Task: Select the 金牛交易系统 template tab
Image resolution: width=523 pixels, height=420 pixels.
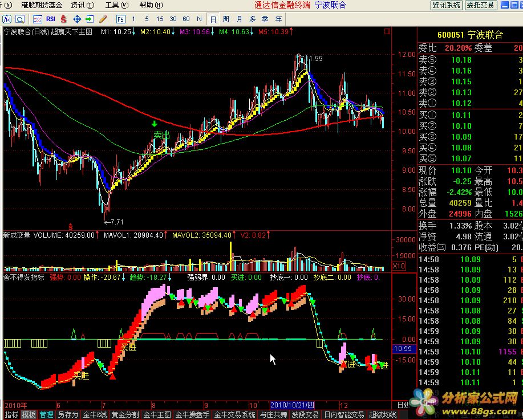Action: (x=234, y=415)
